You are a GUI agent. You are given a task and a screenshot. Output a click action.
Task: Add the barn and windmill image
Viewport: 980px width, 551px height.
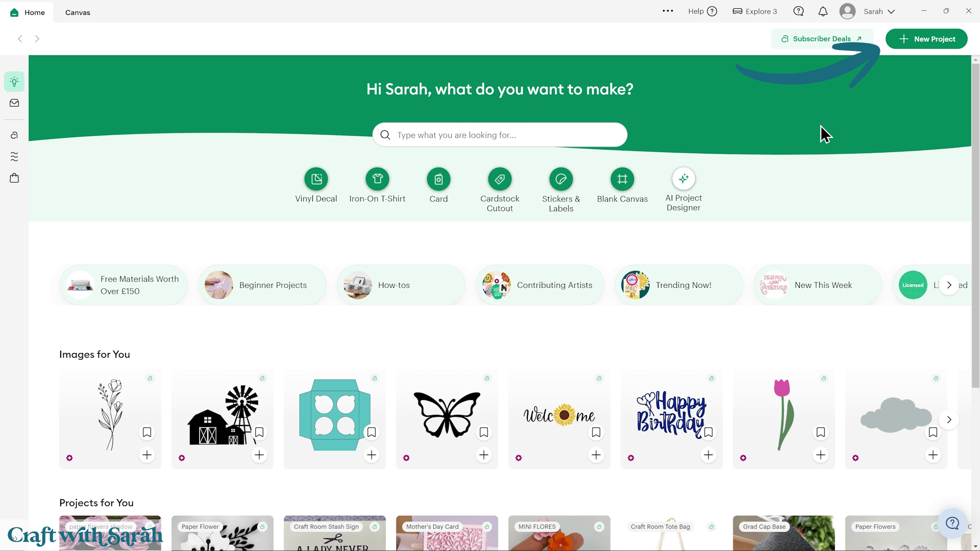click(259, 455)
